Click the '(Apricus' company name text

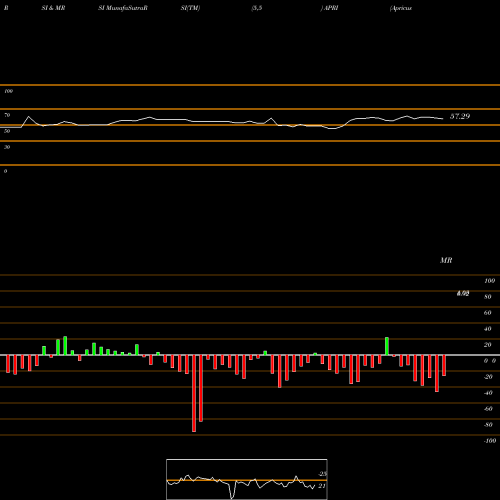pyautogui.click(x=401, y=8)
